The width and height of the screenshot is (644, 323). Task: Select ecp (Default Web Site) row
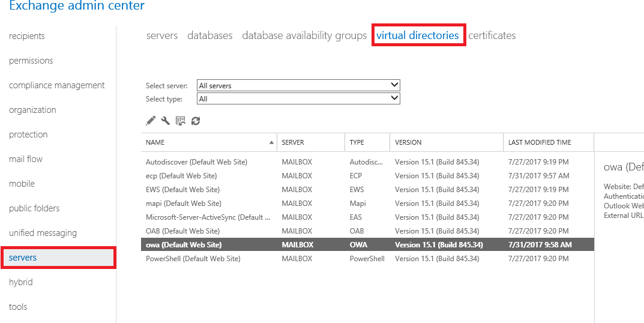coord(367,176)
